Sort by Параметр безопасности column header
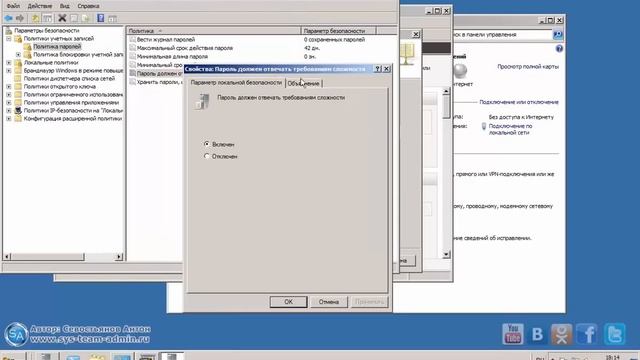This screenshot has width=640, height=360. (338, 31)
